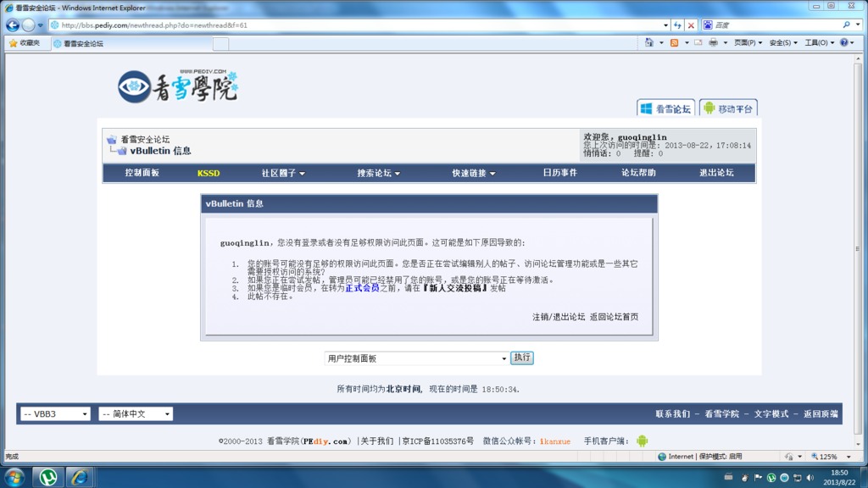Click the 文字模式 footer link
Viewport: 868px width, 488px height.
tap(771, 413)
